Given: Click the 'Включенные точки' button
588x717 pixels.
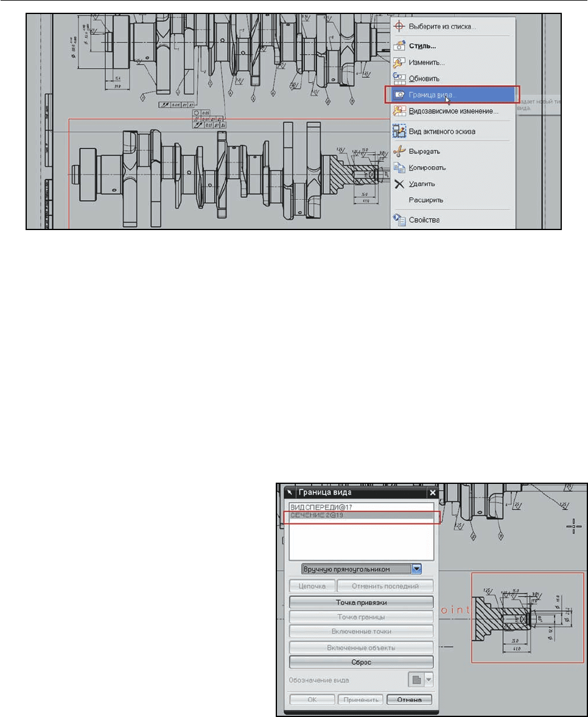Looking at the screenshot, I should [x=361, y=632].
